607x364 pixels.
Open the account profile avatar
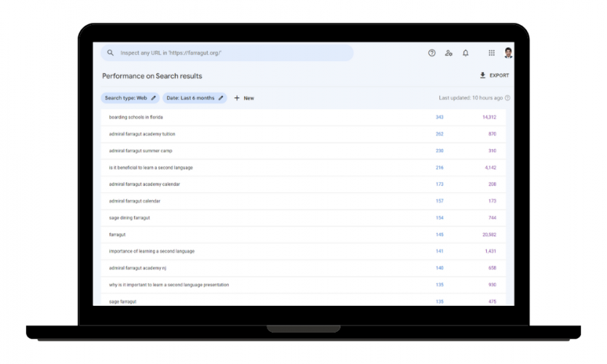tap(509, 53)
